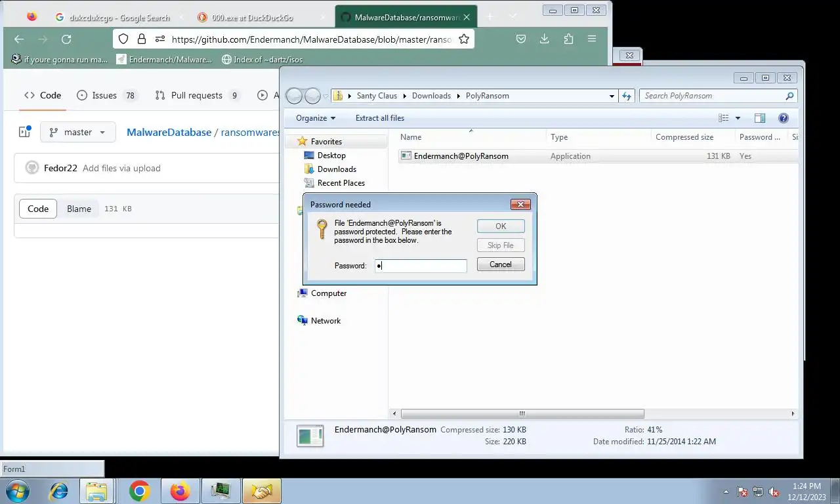The width and height of the screenshot is (840, 504).
Task: Open master branch dropdown on GitHub
Action: coord(78,132)
